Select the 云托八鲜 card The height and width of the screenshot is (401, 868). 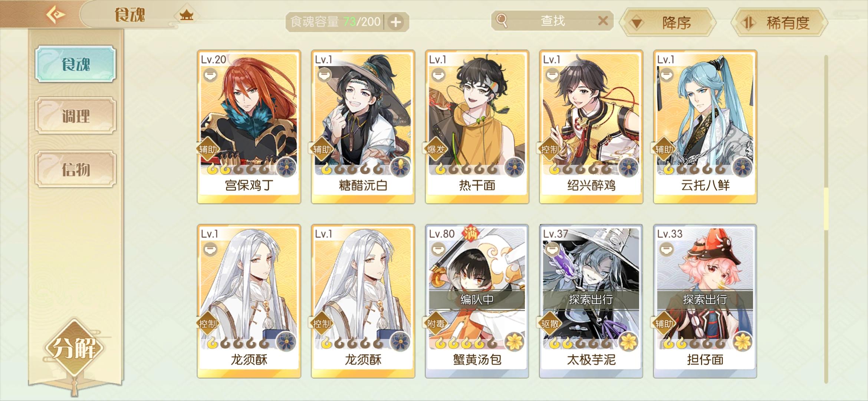point(705,127)
